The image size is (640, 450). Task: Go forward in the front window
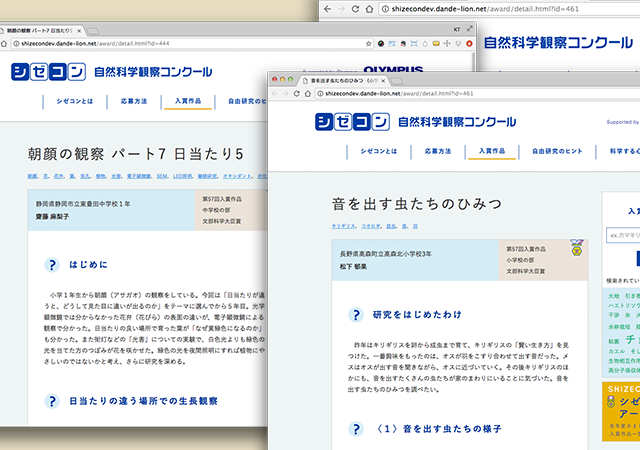pos(285,94)
